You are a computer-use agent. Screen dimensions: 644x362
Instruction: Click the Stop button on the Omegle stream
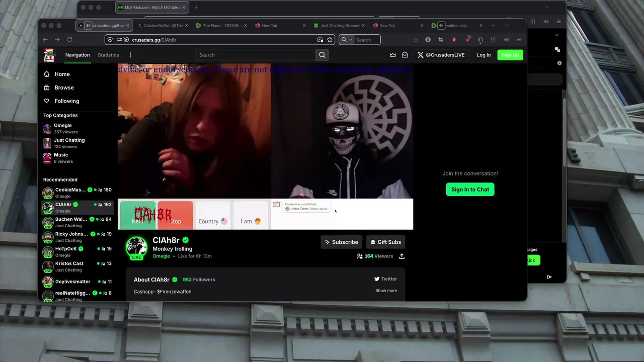click(175, 215)
